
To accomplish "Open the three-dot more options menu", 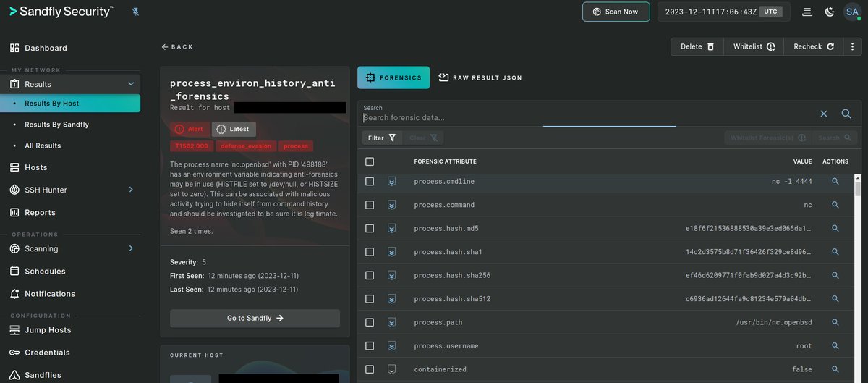I will [852, 46].
